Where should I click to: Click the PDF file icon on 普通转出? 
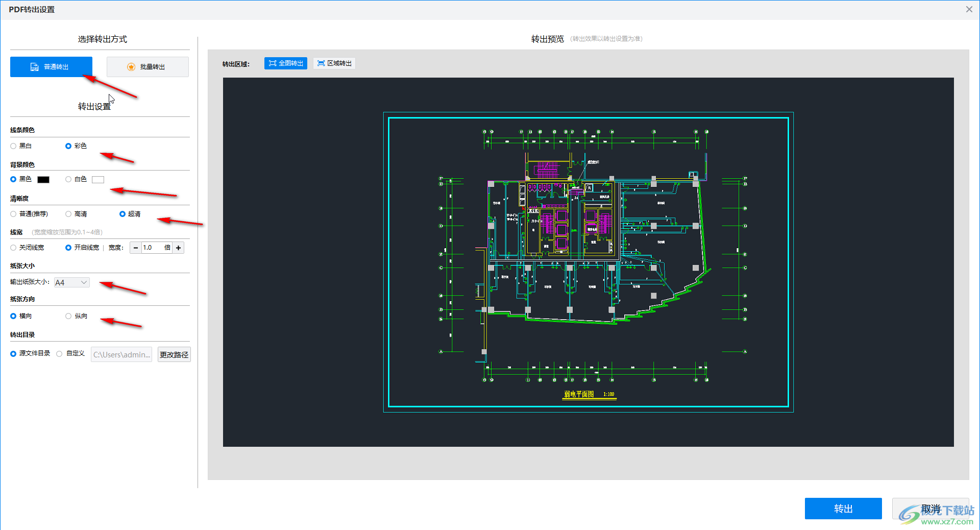(34, 67)
